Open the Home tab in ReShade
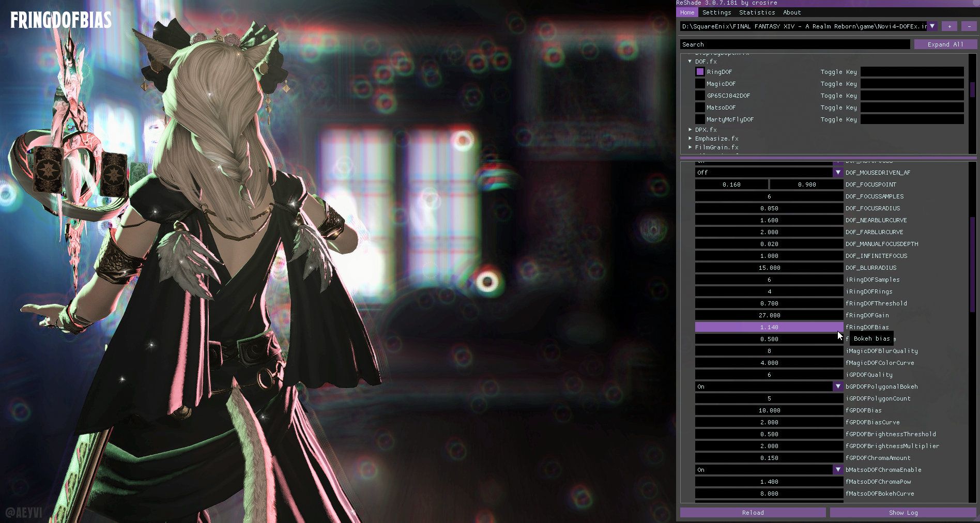The width and height of the screenshot is (980, 523). (687, 12)
